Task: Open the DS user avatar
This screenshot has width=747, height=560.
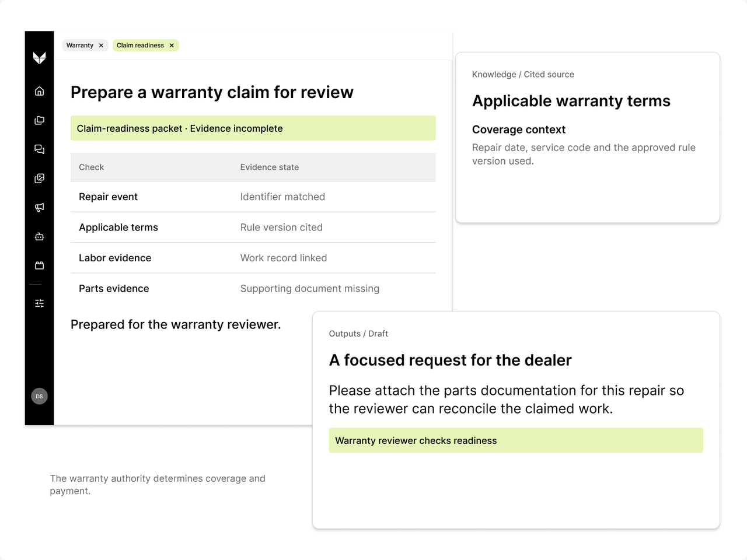Action: point(39,396)
